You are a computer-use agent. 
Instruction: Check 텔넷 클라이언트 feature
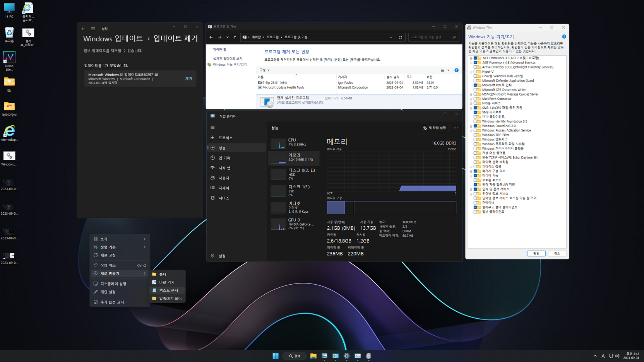[475, 212]
